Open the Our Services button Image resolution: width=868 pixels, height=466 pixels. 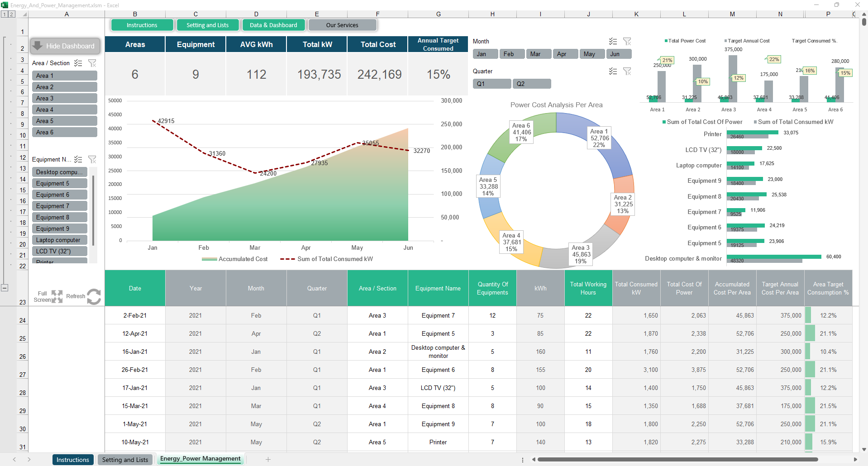click(x=342, y=25)
